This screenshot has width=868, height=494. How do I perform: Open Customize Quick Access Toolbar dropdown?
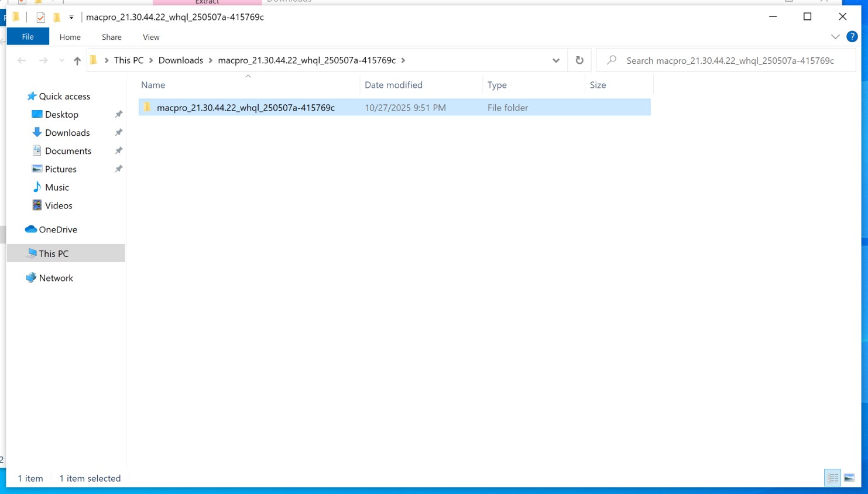click(71, 18)
